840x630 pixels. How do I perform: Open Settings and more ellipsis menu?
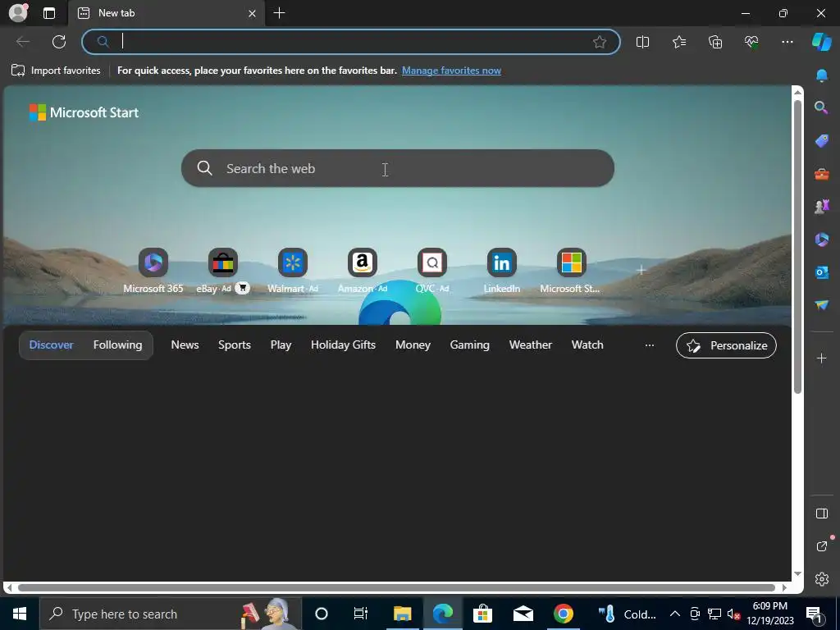(787, 42)
